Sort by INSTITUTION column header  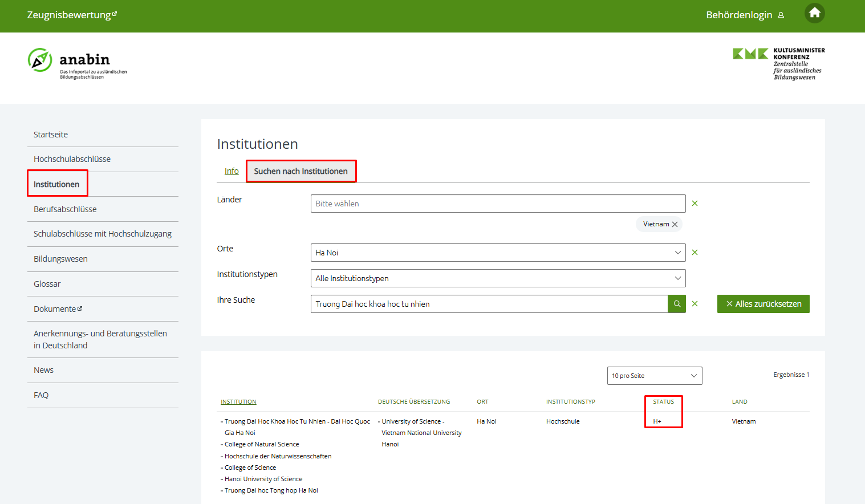(x=238, y=402)
